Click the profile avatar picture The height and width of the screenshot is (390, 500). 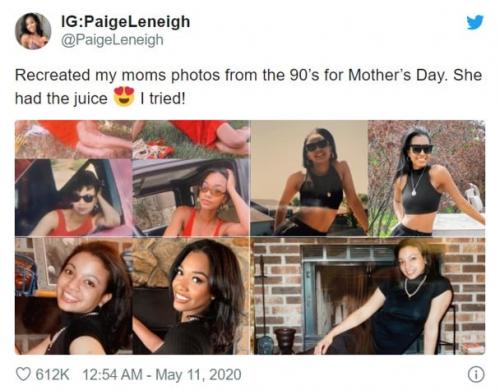coord(33,31)
